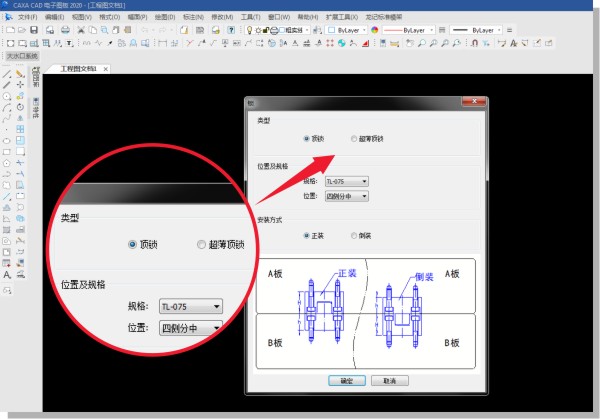The image size is (600, 419).
Task: Select the Circle drawing tool
Action: point(7,96)
